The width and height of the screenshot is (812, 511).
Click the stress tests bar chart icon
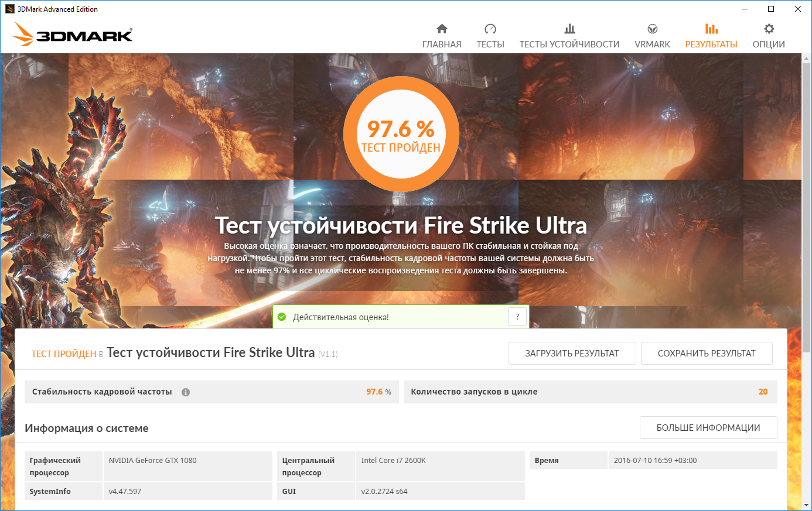pyautogui.click(x=569, y=29)
